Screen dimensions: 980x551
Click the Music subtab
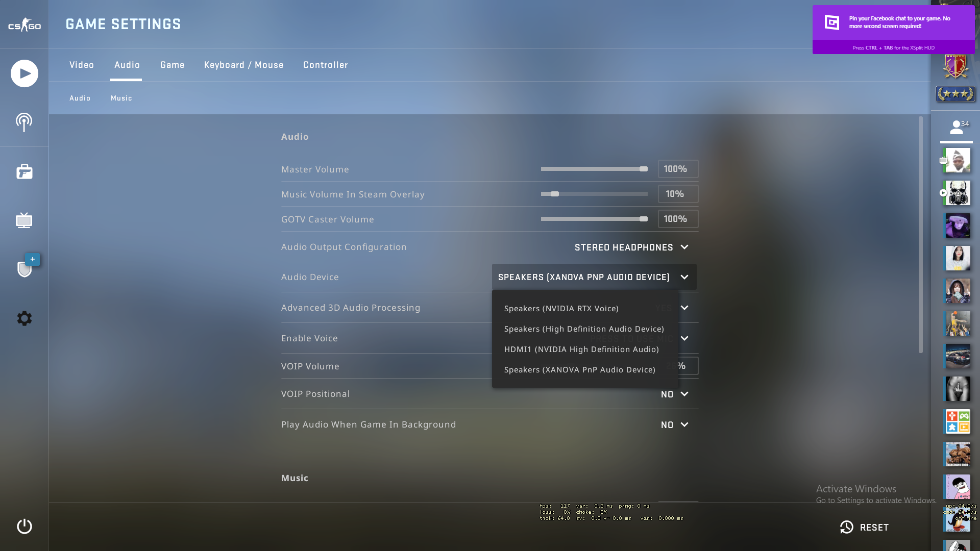pos(122,97)
